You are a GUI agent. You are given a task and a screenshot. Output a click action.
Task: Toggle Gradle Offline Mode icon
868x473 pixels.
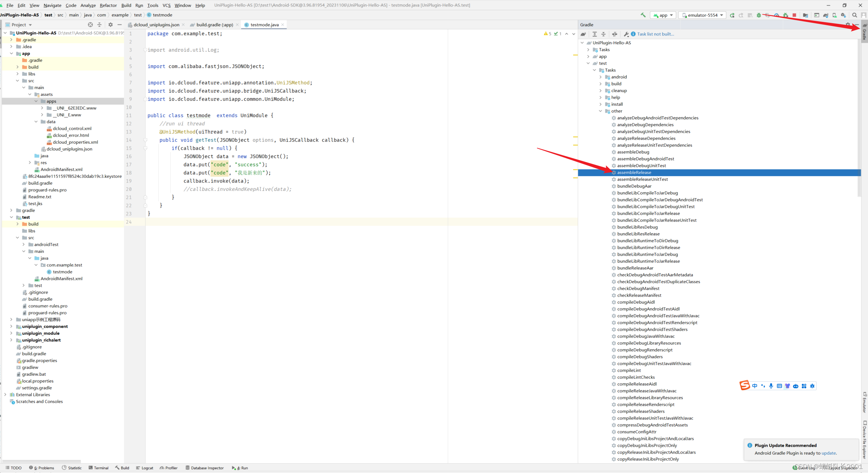point(615,34)
